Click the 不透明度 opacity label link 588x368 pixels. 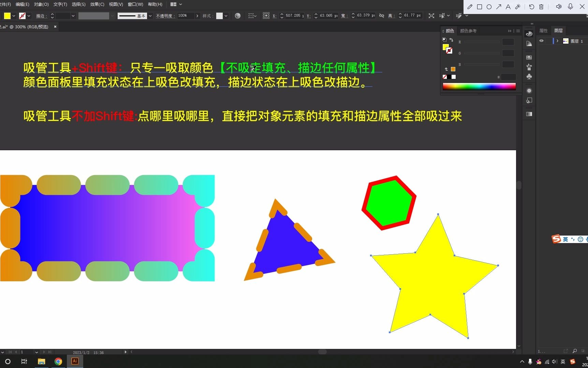(x=165, y=16)
